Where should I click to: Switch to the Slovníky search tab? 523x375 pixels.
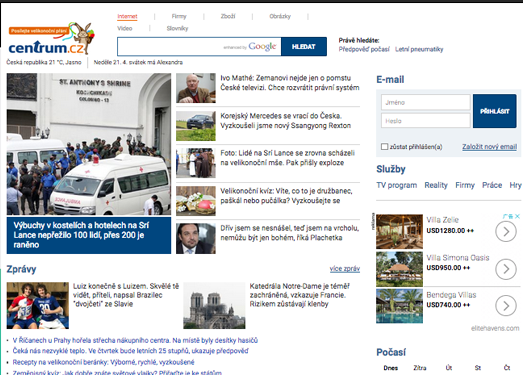[x=177, y=28]
